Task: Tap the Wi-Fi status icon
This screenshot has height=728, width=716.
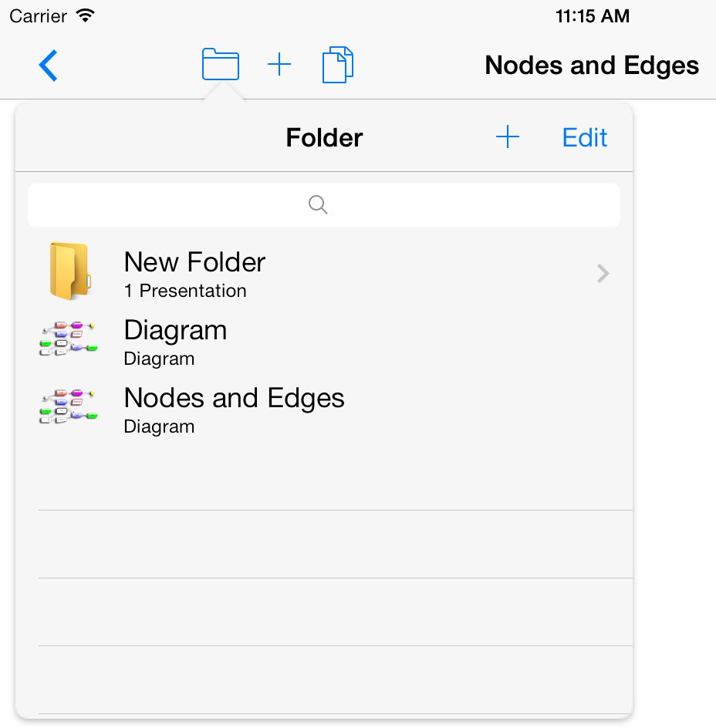Action: click(86, 15)
